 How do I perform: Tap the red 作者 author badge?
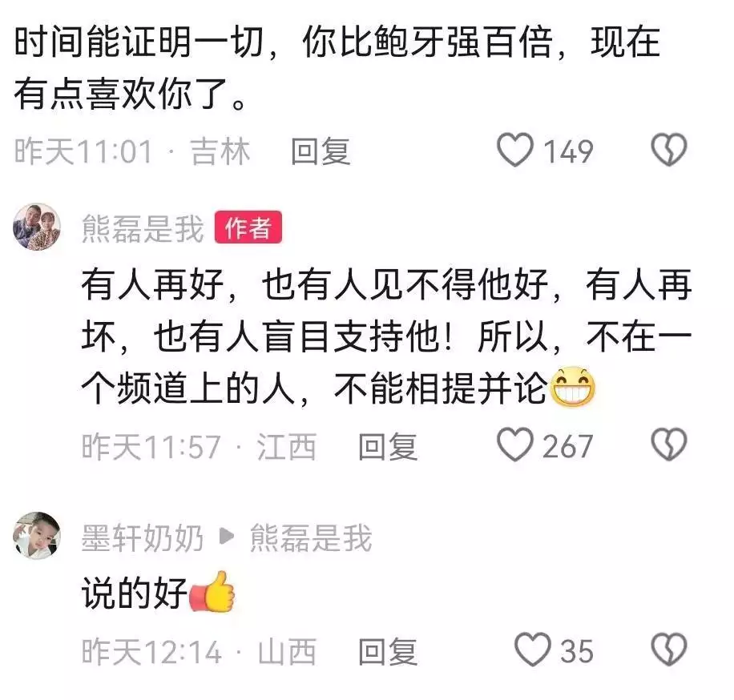coord(248,227)
